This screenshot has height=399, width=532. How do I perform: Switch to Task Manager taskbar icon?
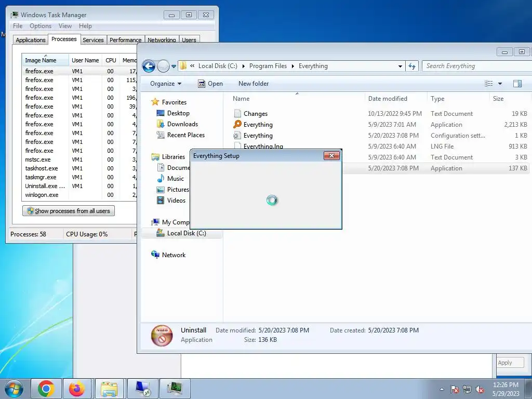tap(175, 389)
